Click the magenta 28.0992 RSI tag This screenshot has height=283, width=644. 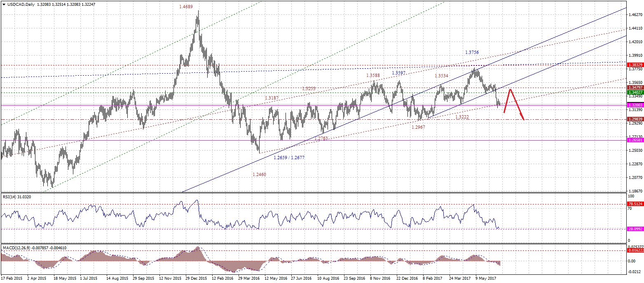click(635, 228)
